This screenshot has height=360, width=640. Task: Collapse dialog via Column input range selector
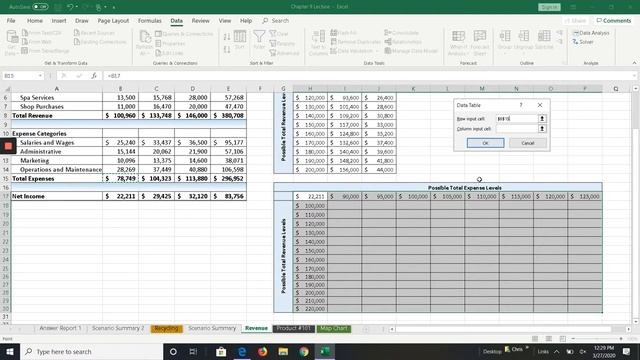coord(542,129)
